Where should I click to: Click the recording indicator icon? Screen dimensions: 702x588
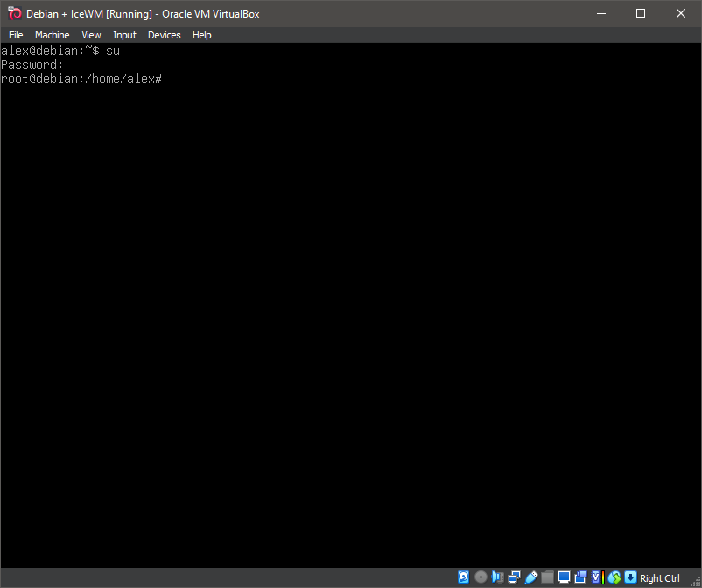(580, 577)
